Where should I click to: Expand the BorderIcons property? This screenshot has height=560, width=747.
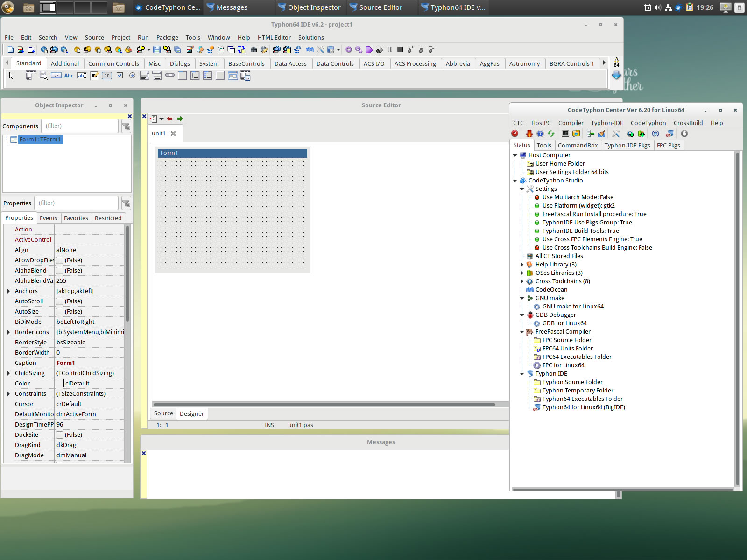coord(8,332)
